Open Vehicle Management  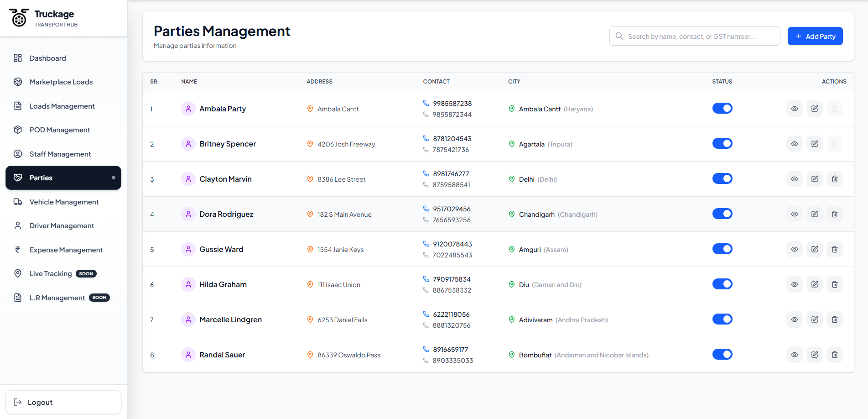point(63,202)
